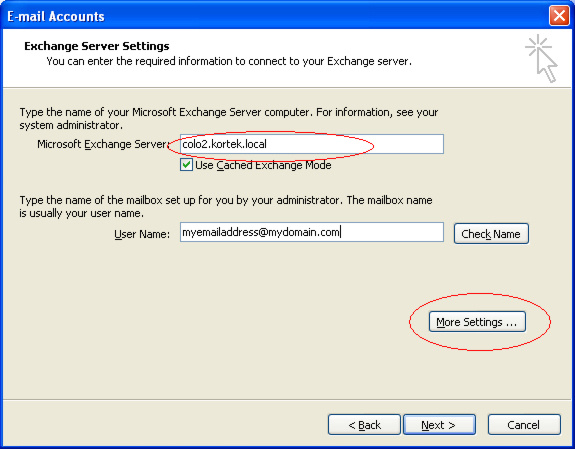
Task: Proceed with the Next button
Action: point(439,425)
